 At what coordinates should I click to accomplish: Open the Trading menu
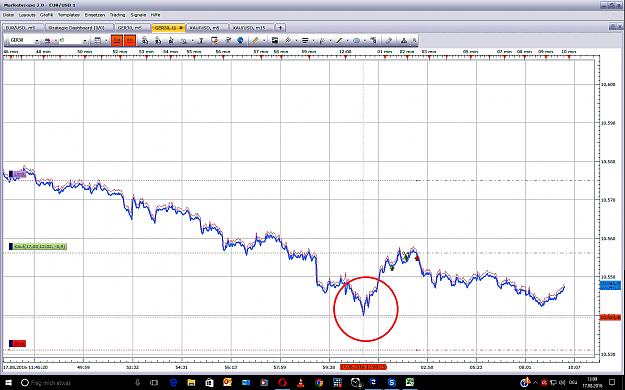[117, 15]
